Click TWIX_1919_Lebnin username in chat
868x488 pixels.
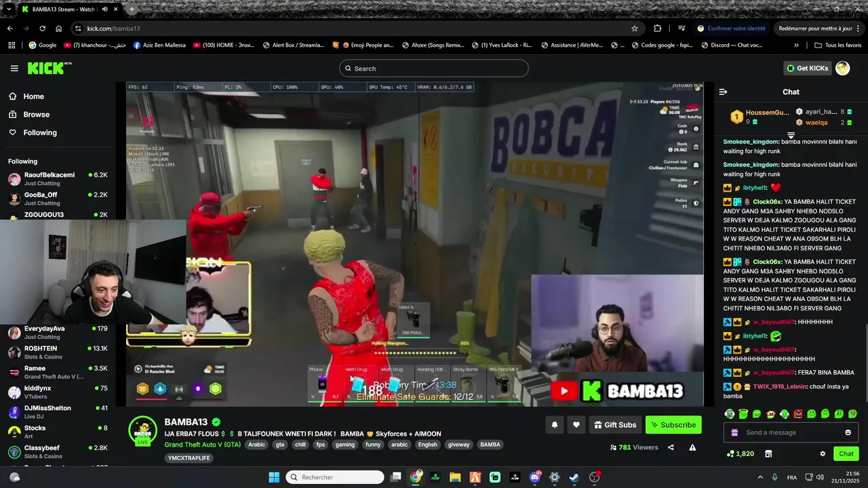click(780, 386)
